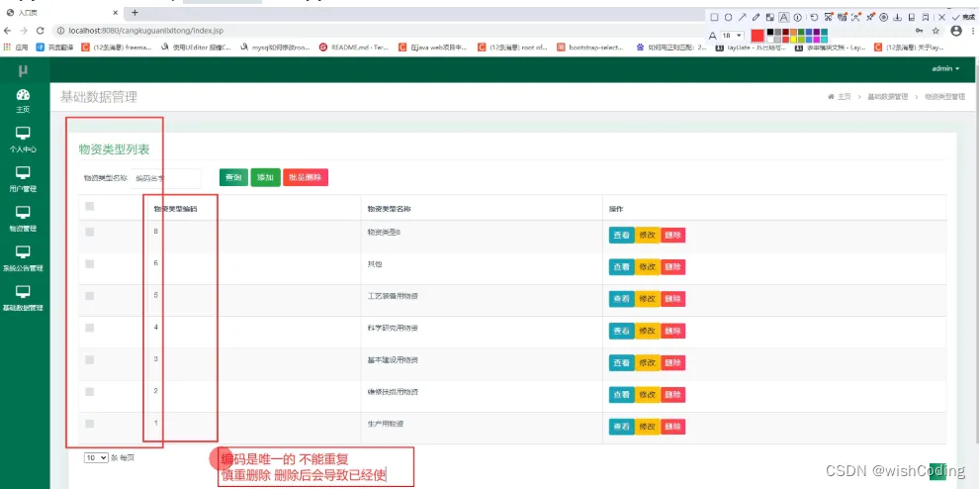
Task: Undo the last annotation
Action: [x=815, y=18]
